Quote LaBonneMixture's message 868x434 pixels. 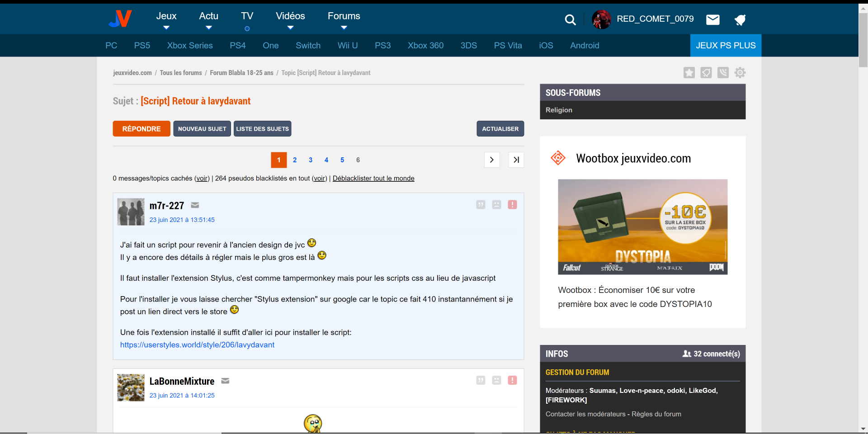pos(481,380)
